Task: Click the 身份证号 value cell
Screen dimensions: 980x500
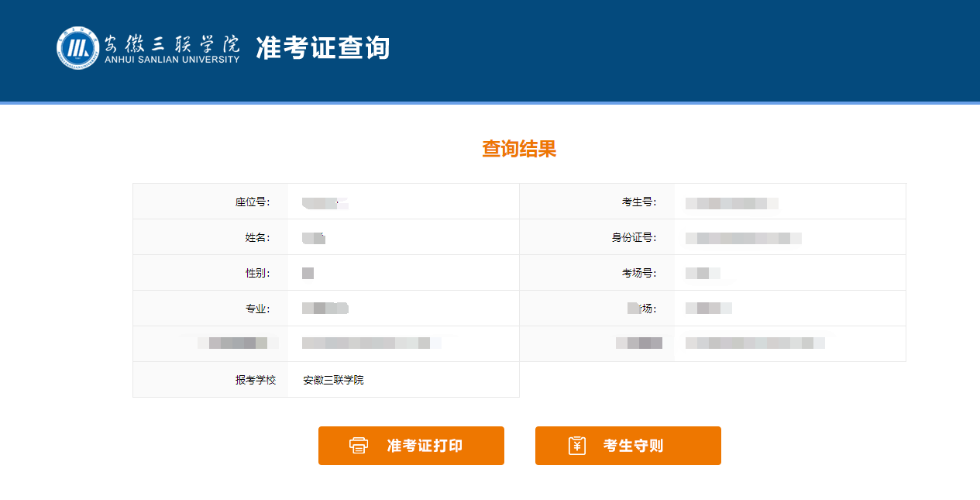Action: point(741,237)
